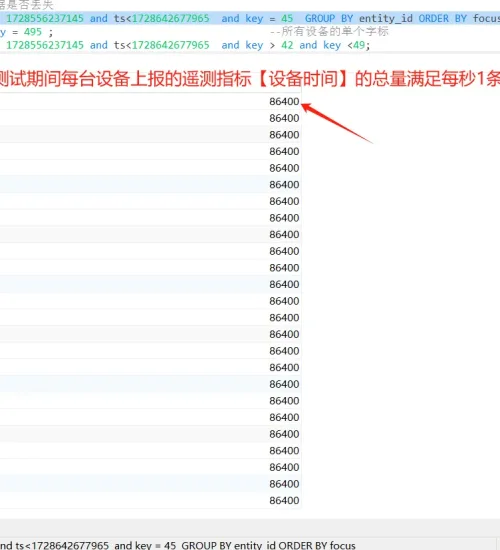Click the first 86400 result cell at arrow tip
This screenshot has height=550, width=500.
284,102
